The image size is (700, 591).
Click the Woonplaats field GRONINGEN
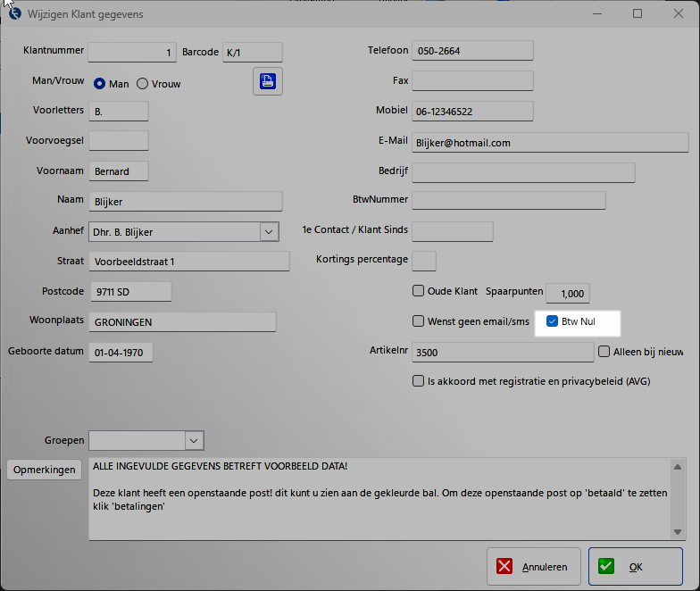[182, 322]
